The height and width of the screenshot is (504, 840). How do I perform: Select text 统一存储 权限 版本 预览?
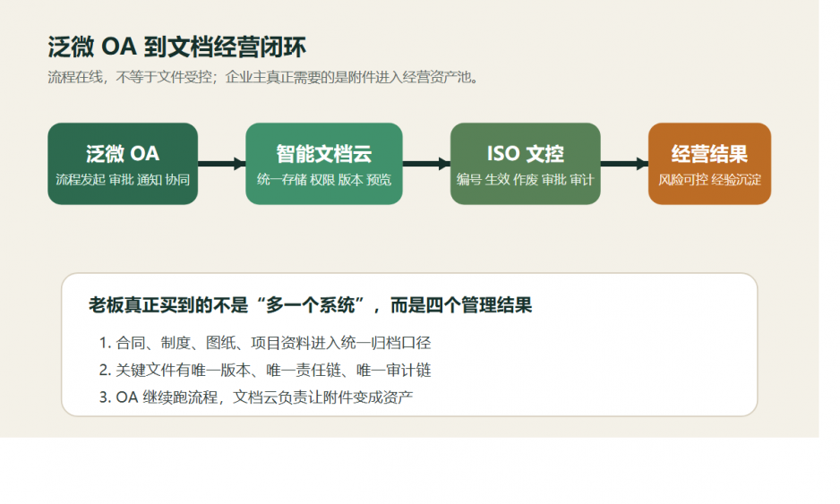click(323, 179)
